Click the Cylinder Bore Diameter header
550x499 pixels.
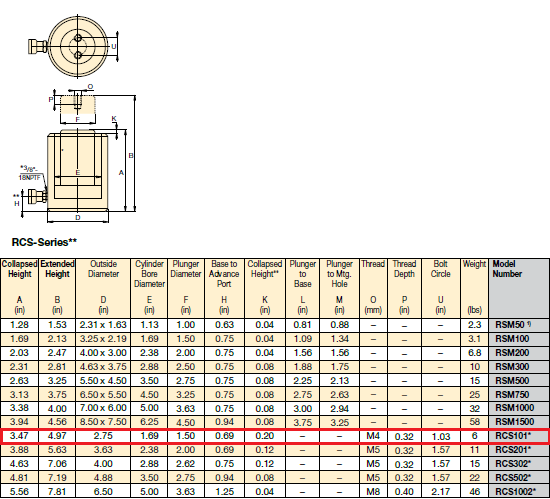149,288
